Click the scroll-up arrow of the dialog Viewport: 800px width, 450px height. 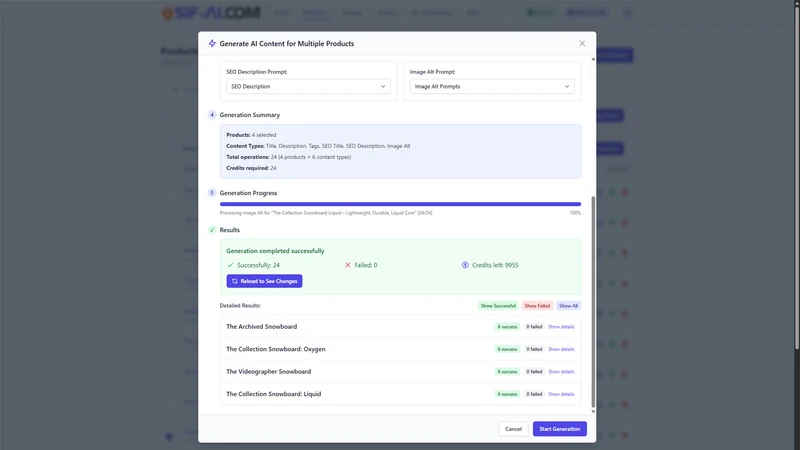pos(593,59)
